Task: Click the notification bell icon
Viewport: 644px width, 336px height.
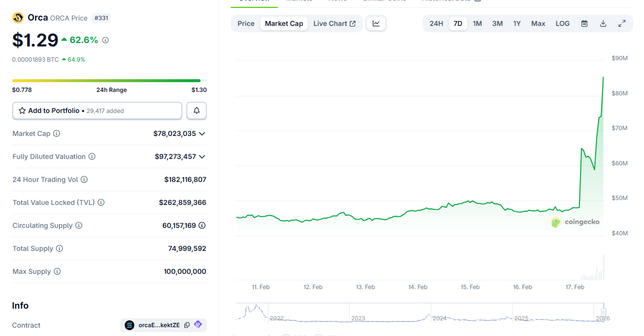Action: coord(196,111)
